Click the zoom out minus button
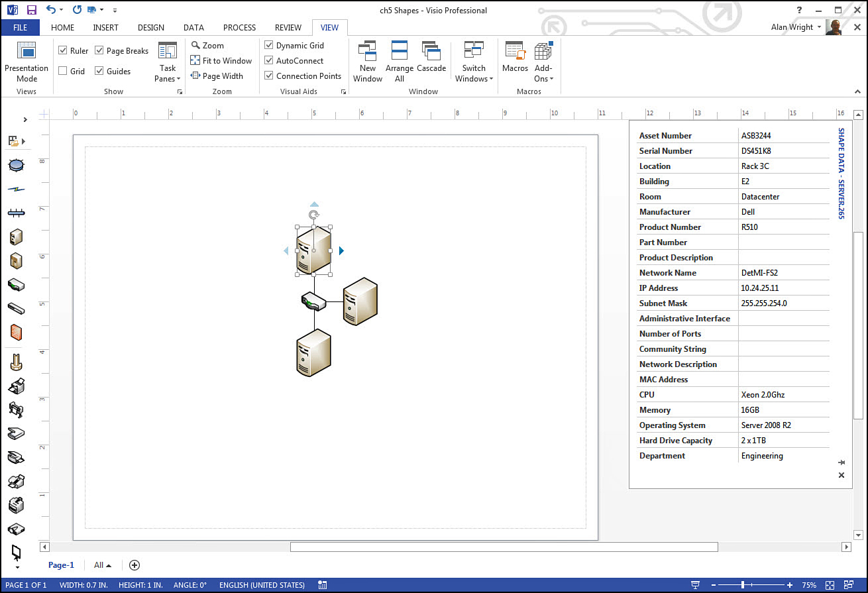This screenshot has width=868, height=593. (x=714, y=585)
